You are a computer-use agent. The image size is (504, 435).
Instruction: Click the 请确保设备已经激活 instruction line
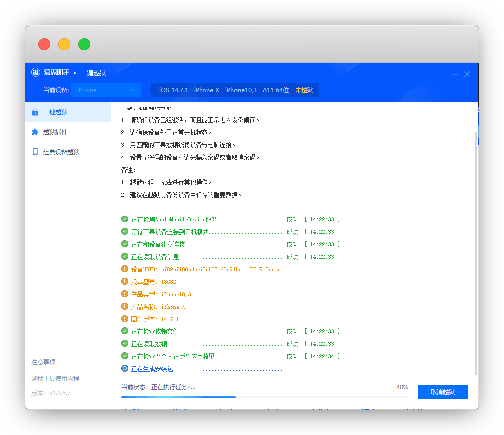[190, 120]
